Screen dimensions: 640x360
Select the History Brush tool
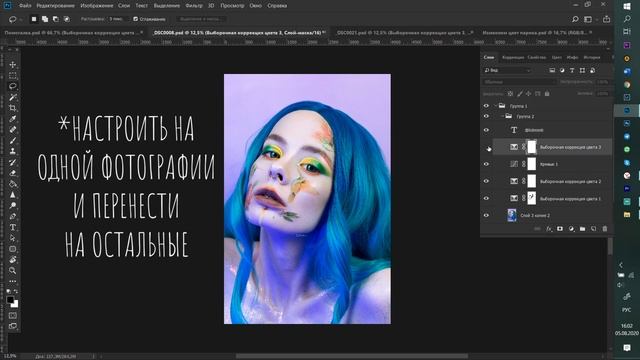pyautogui.click(x=13, y=162)
